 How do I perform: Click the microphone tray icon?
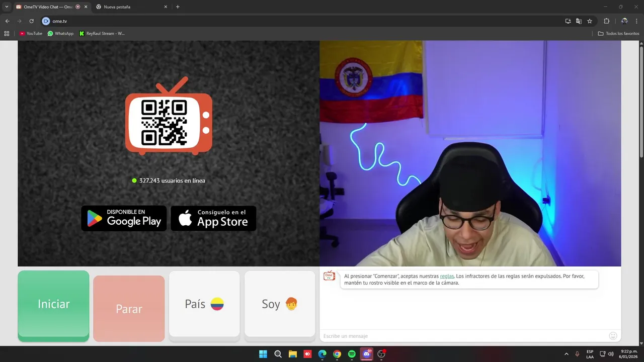pos(577,354)
